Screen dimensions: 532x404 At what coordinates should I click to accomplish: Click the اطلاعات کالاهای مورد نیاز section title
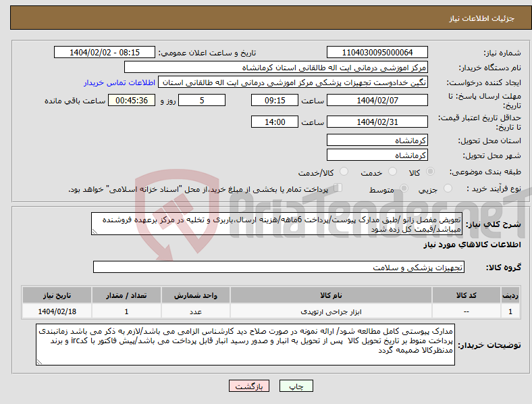pos(472,245)
